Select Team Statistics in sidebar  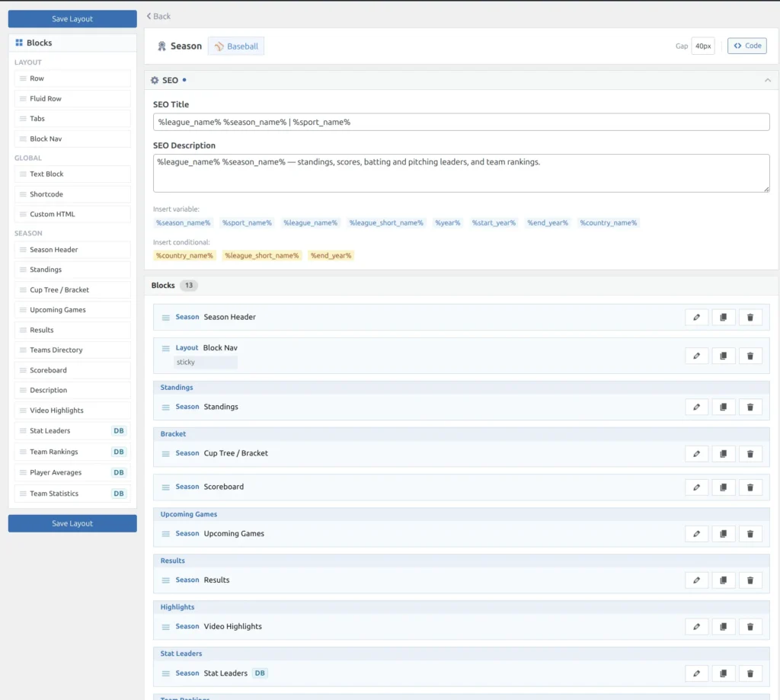[72, 494]
